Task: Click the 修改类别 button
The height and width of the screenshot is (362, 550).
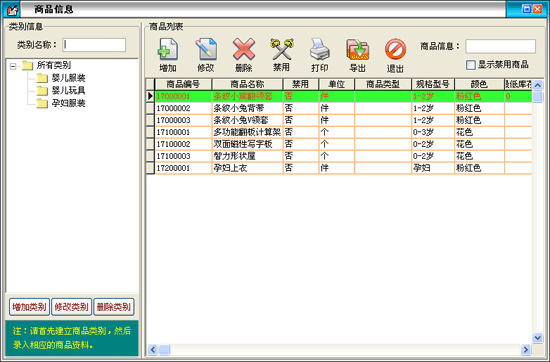Action: [x=72, y=307]
